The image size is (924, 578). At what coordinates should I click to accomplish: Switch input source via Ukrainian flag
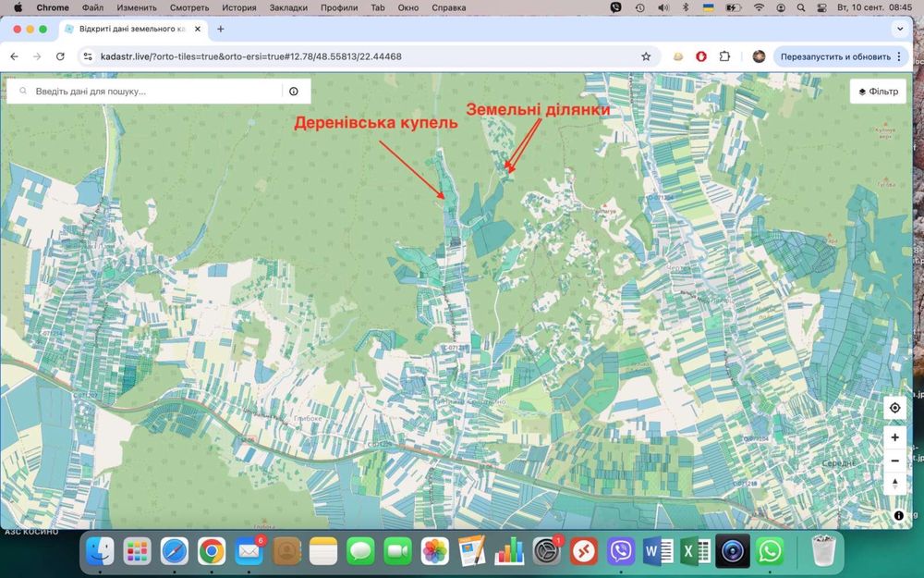click(x=709, y=7)
